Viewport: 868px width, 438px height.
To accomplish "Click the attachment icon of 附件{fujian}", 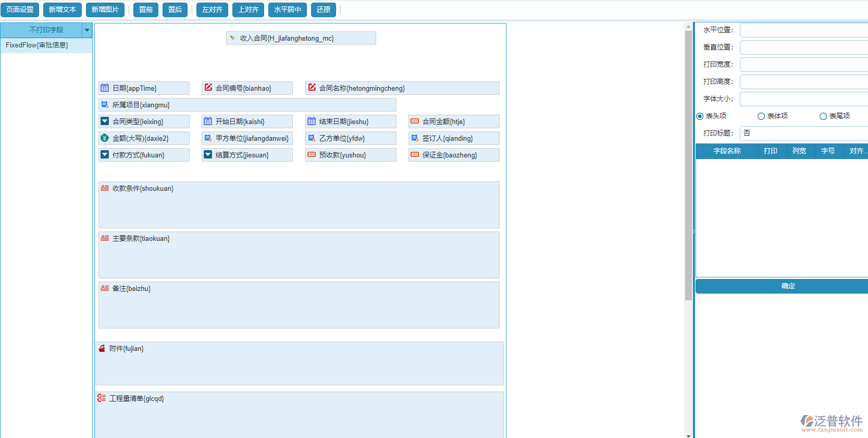I will pyautogui.click(x=102, y=348).
